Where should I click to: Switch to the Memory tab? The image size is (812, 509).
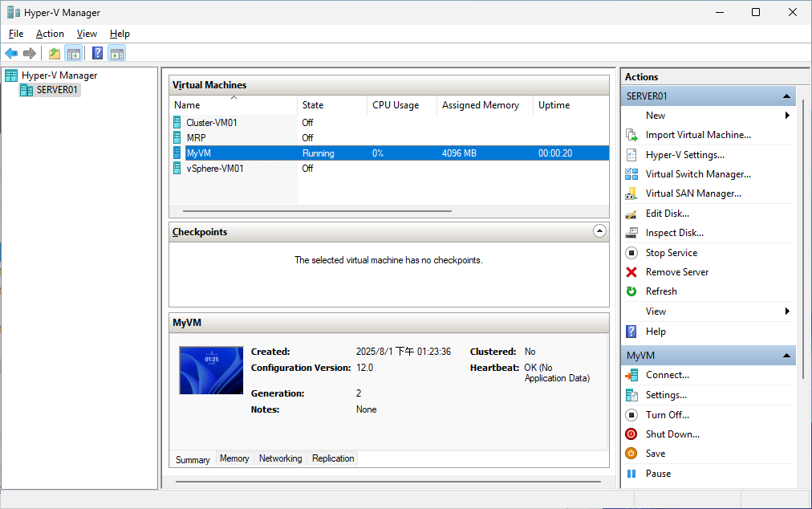tap(234, 458)
